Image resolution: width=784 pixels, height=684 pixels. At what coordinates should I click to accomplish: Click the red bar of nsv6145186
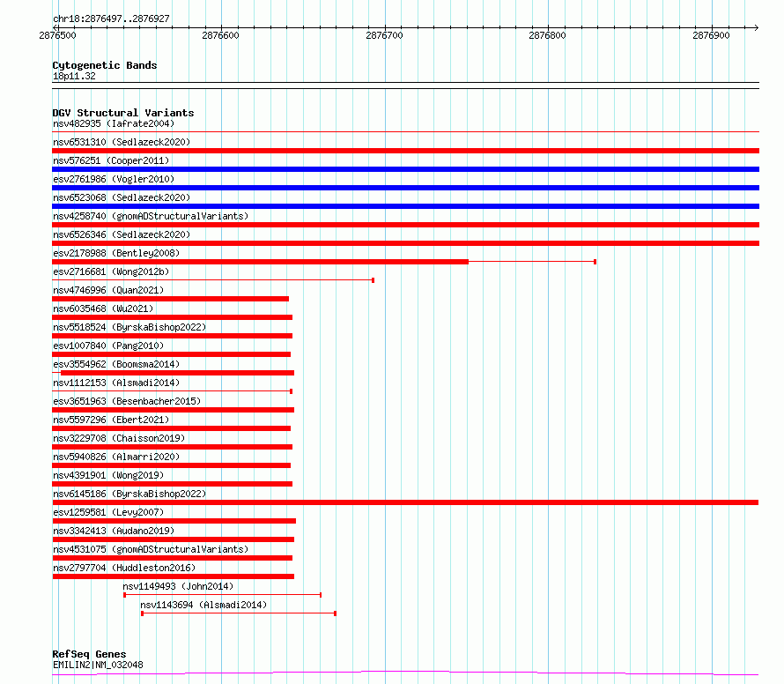[x=405, y=502]
